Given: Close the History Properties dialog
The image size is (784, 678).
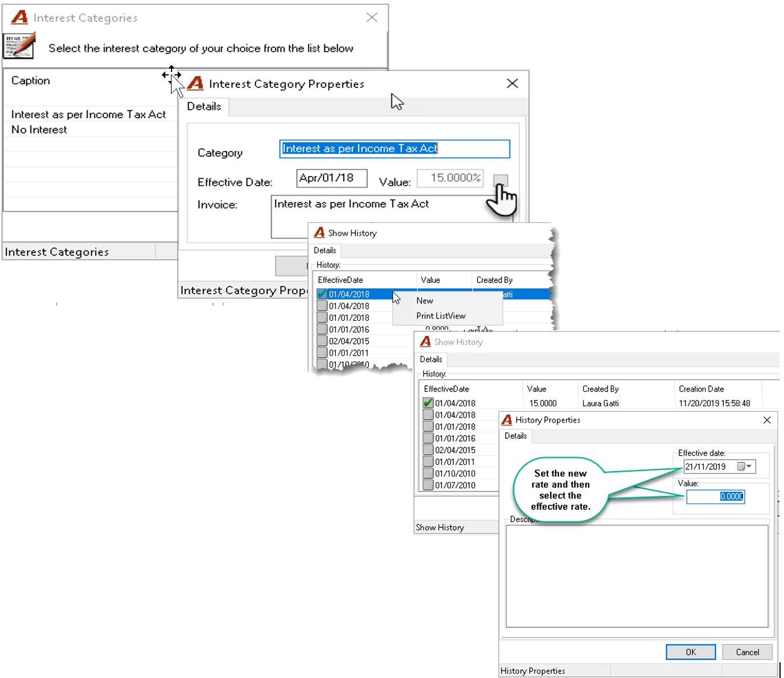Looking at the screenshot, I should [767, 420].
